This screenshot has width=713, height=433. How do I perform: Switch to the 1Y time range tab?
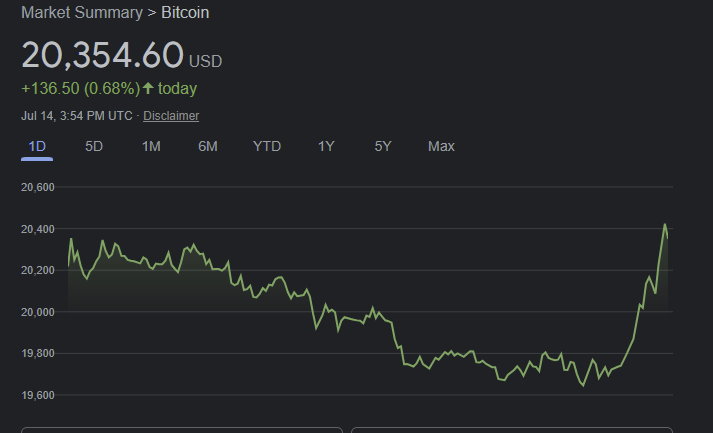click(326, 146)
